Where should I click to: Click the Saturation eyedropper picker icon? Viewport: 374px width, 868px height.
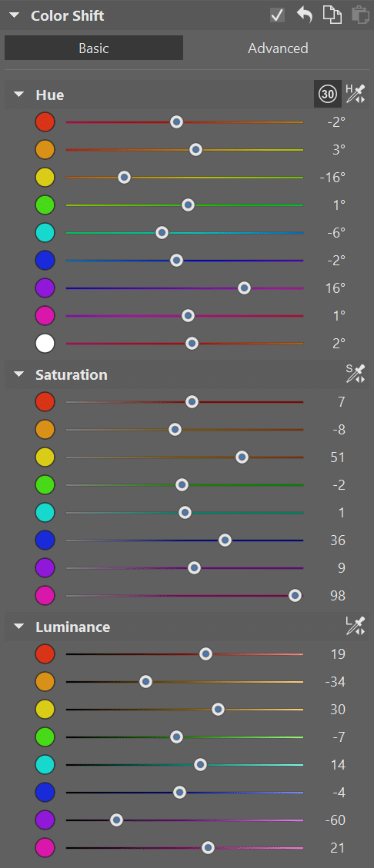(x=356, y=374)
